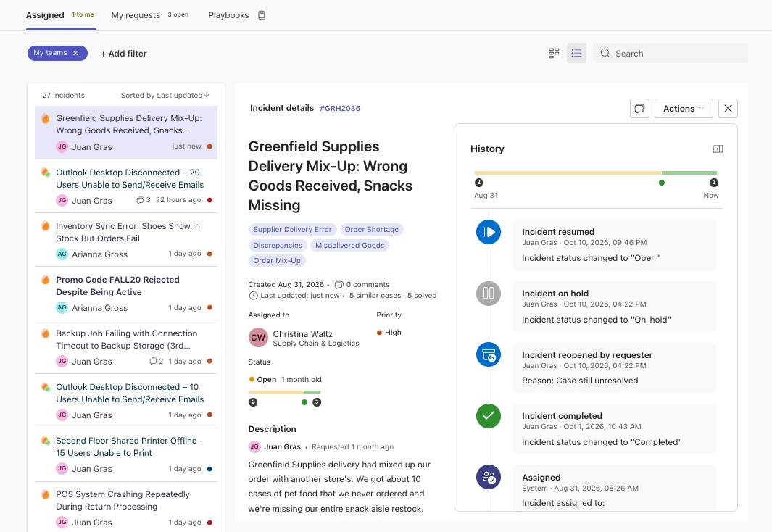Open Outlook Desktop Disconnected – 10 Users incident

coord(126,401)
